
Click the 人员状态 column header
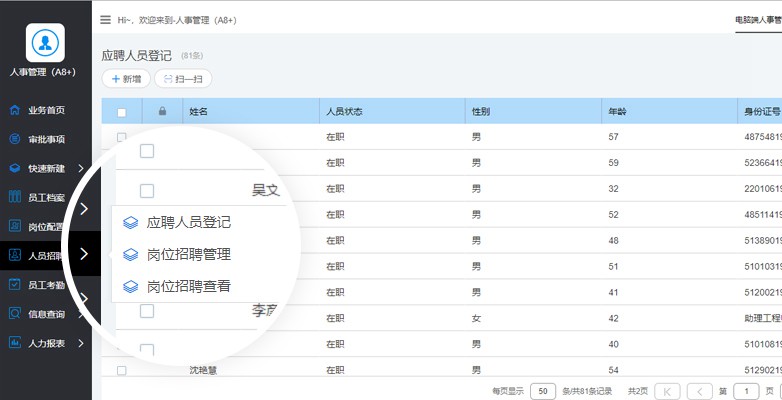[344, 112]
